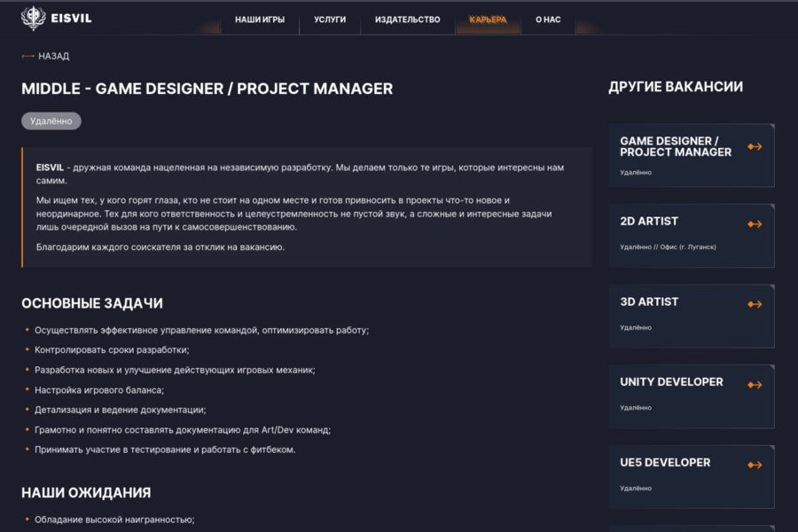Open the Unity Developer vacancy title
This screenshot has width=798, height=532.
pos(671,382)
